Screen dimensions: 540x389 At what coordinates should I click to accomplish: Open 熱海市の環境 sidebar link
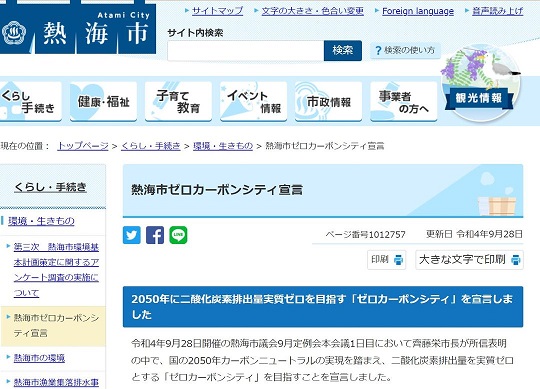(x=39, y=358)
